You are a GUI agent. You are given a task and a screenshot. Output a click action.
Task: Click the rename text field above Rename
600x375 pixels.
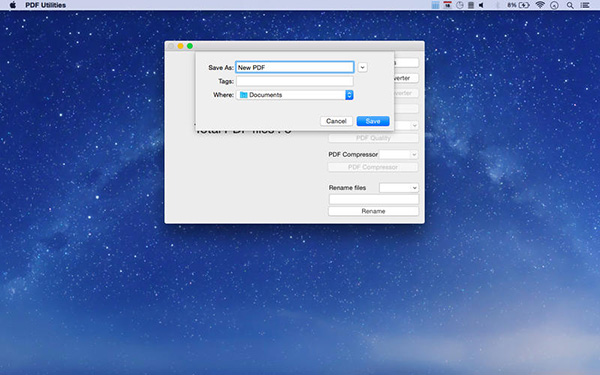[x=374, y=199]
